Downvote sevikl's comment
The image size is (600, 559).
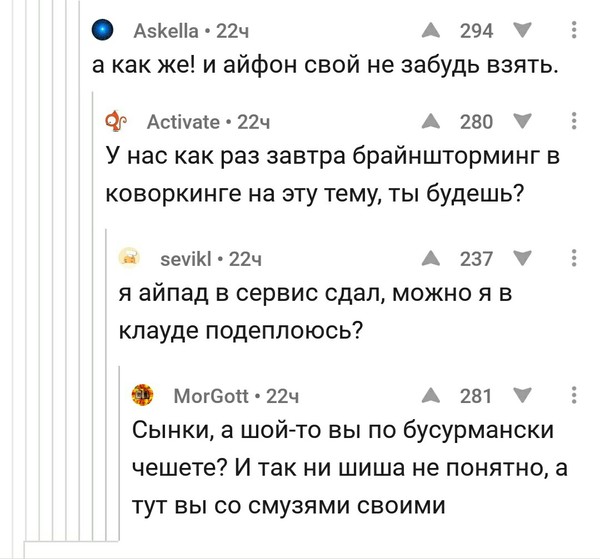520,258
